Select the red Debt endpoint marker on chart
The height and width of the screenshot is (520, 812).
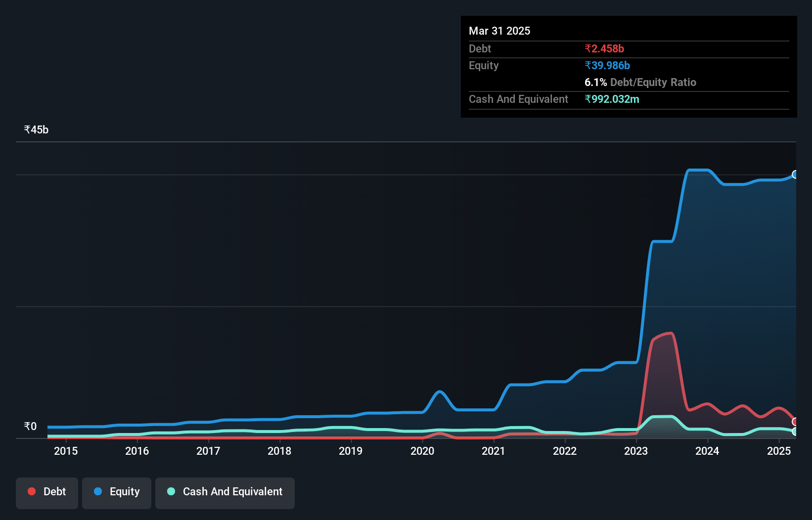coord(795,422)
